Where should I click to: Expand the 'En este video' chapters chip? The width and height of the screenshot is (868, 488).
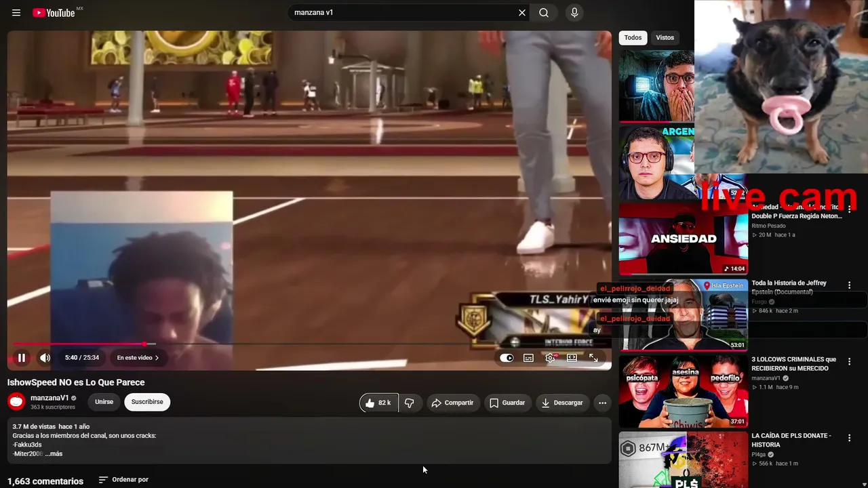point(138,358)
